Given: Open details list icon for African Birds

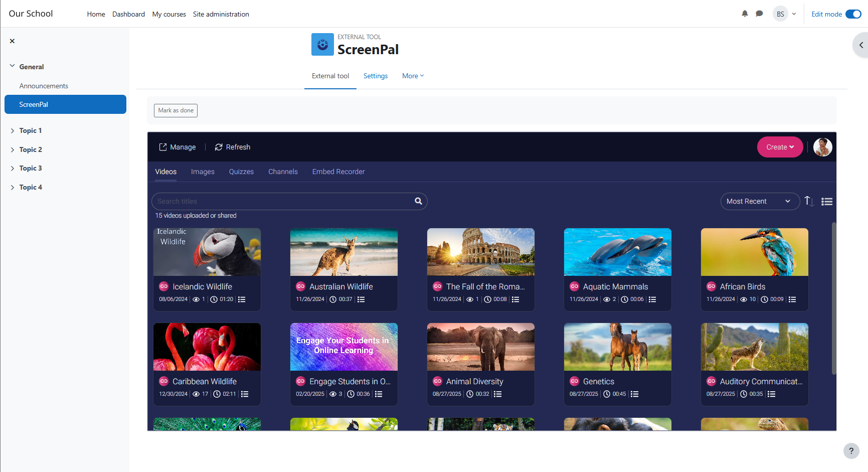Looking at the screenshot, I should tap(792, 299).
